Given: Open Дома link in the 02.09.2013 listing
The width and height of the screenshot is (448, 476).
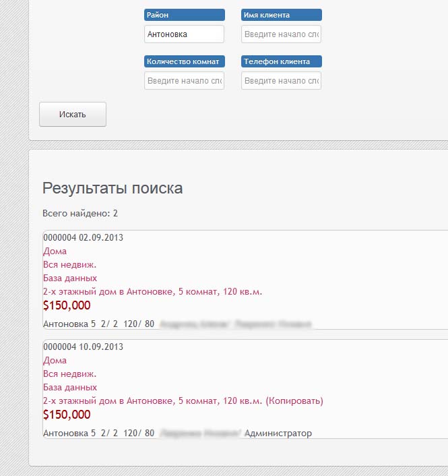Looking at the screenshot, I should tap(55, 251).
